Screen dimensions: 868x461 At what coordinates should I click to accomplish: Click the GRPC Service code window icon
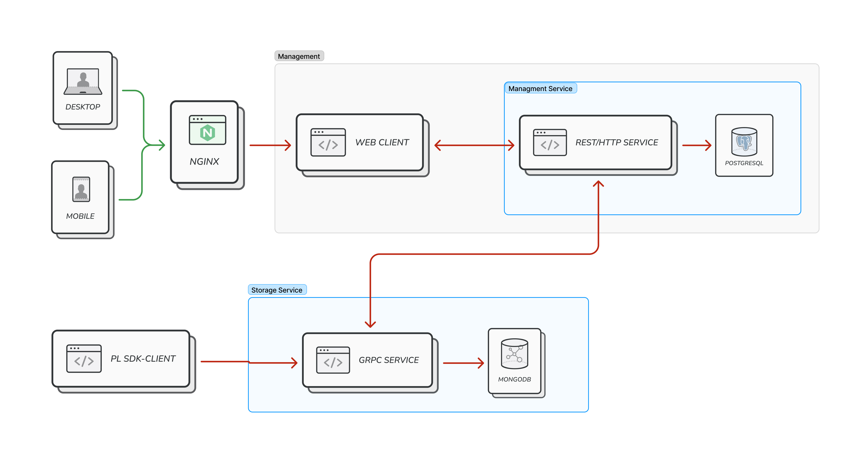[x=333, y=360]
